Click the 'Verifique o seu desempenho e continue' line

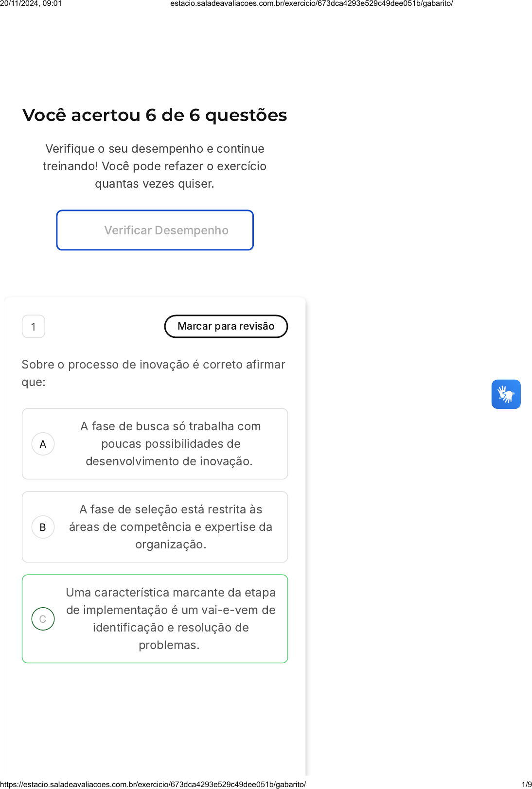click(155, 149)
